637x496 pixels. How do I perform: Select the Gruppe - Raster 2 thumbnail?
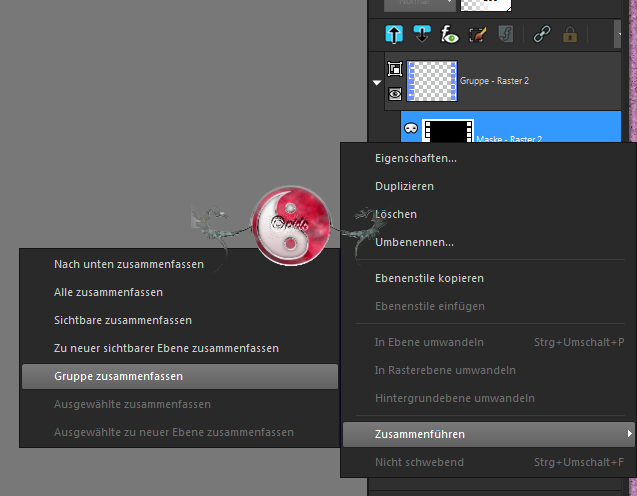tap(432, 80)
